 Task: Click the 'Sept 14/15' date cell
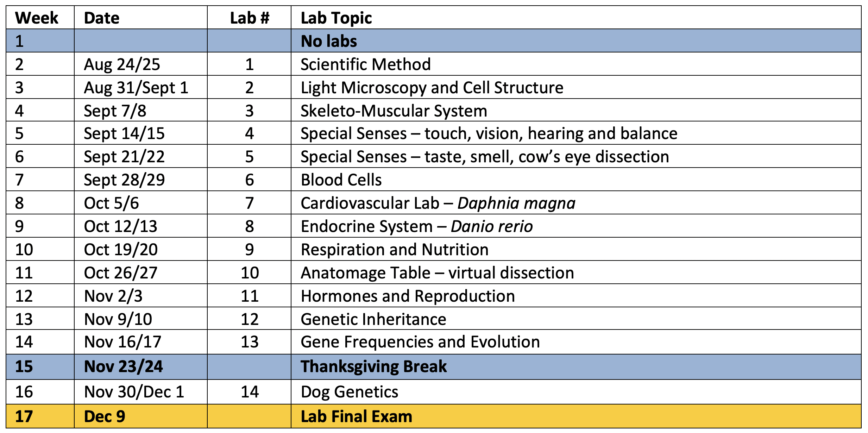[x=141, y=133]
